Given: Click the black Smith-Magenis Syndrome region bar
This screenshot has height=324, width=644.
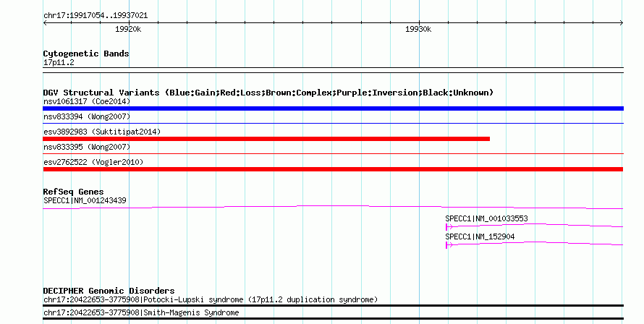Looking at the screenshot, I should (x=333, y=319).
